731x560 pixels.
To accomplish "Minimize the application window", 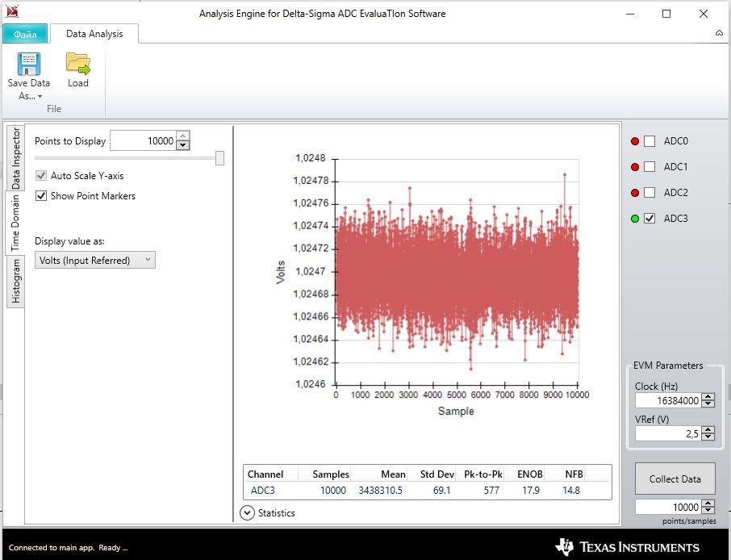I will click(630, 14).
